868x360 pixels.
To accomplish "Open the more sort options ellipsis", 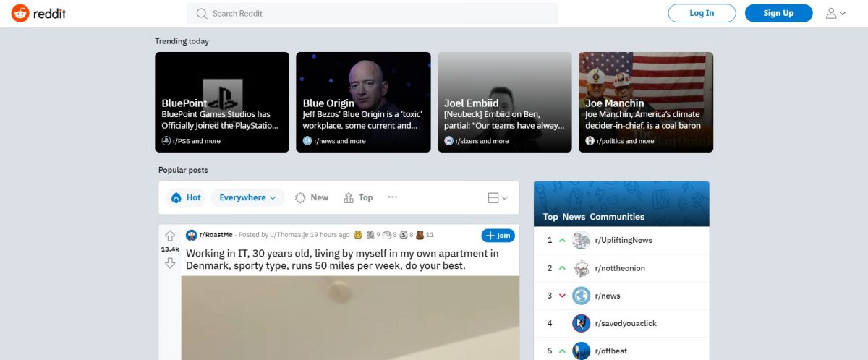I will coord(393,197).
